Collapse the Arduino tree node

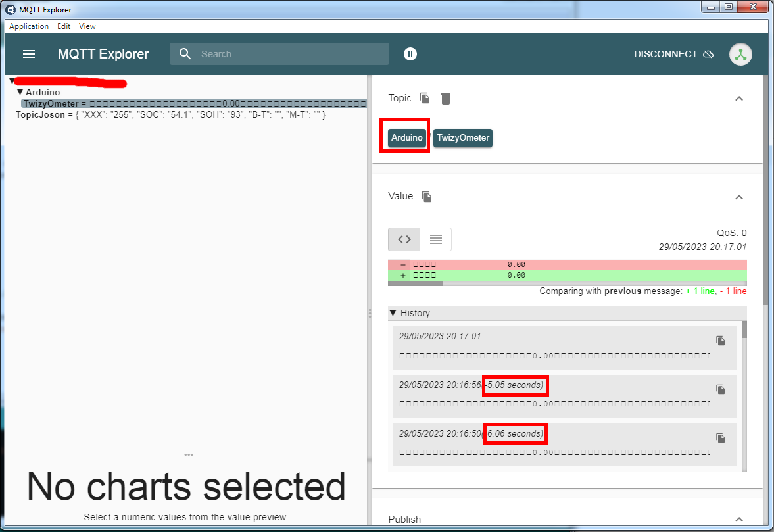(x=20, y=93)
